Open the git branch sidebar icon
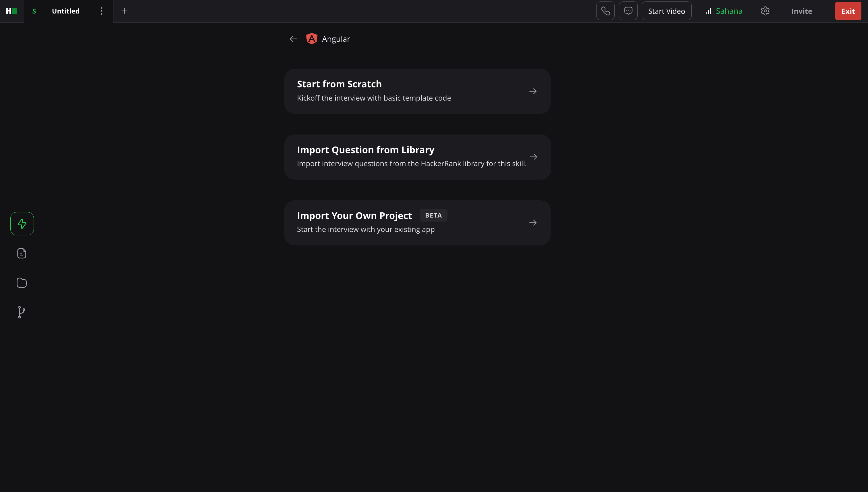Viewport: 868px width, 492px height. click(x=21, y=312)
